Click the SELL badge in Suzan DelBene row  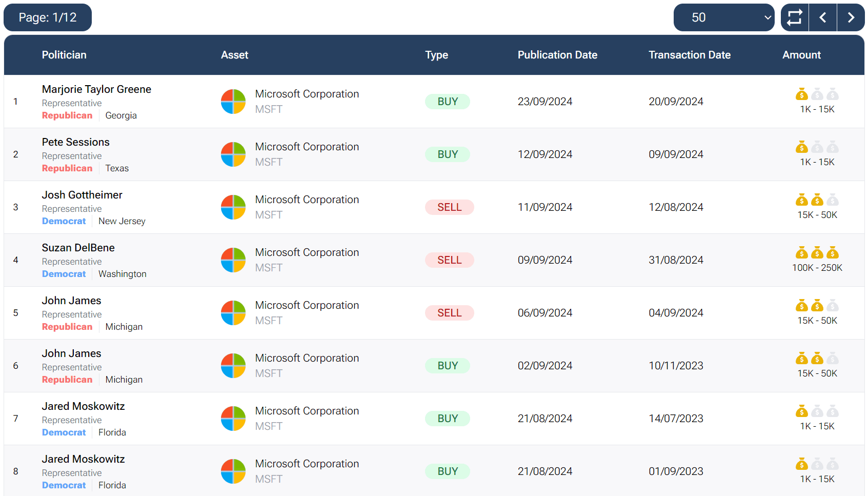tap(449, 260)
